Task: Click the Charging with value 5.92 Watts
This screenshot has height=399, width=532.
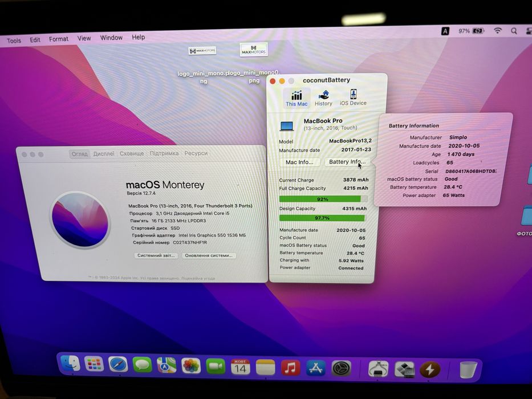Action: pyautogui.click(x=351, y=260)
